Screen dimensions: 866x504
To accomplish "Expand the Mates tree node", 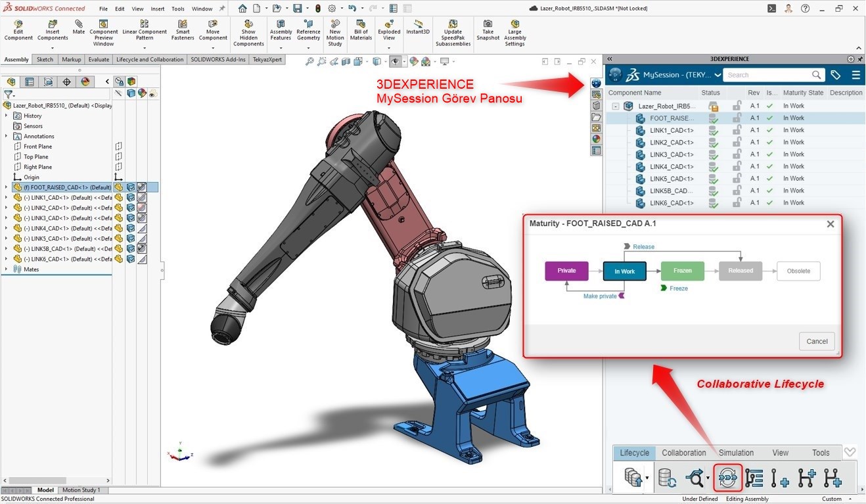I will 6,269.
